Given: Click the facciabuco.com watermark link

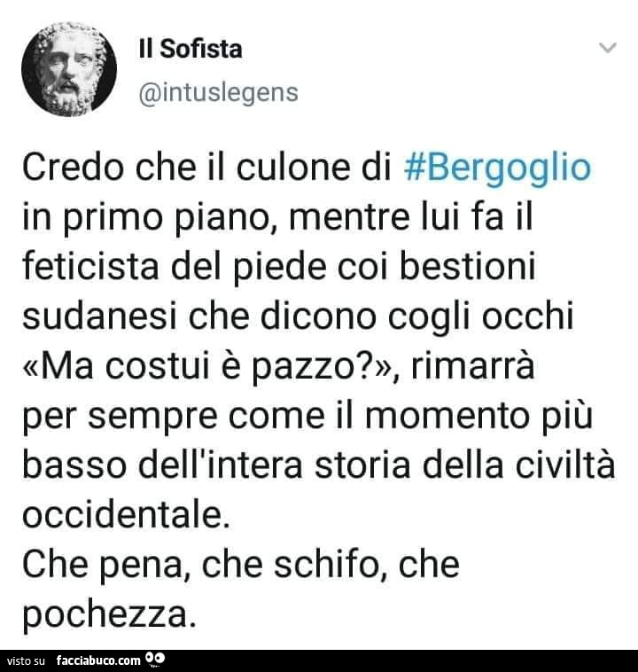Looking at the screenshot, I should point(98,660).
